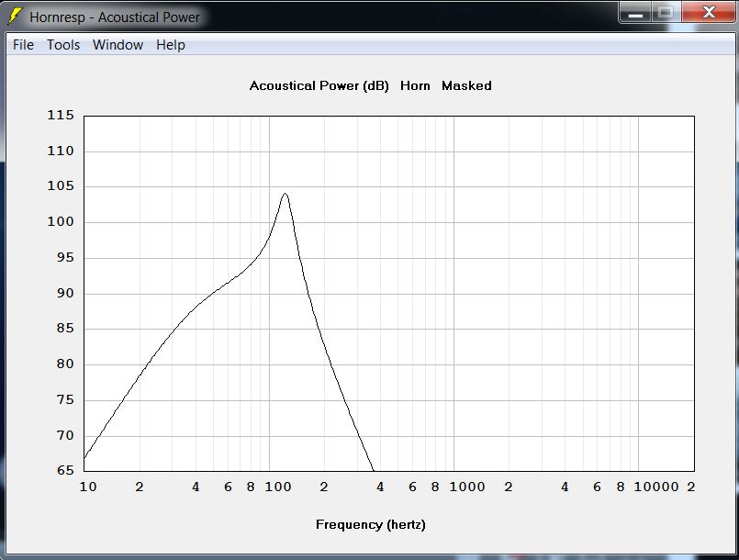Click the 75 value on vertical axis
This screenshot has width=739, height=560.
(65, 399)
